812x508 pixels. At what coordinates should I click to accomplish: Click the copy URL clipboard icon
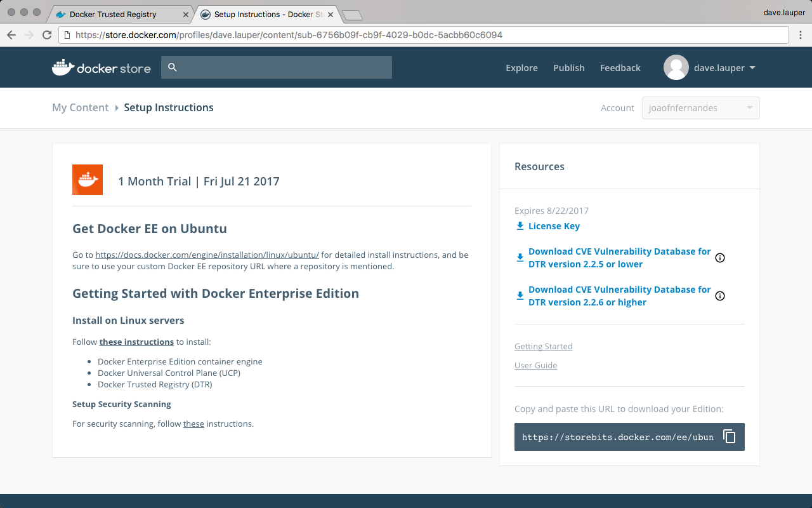point(729,437)
